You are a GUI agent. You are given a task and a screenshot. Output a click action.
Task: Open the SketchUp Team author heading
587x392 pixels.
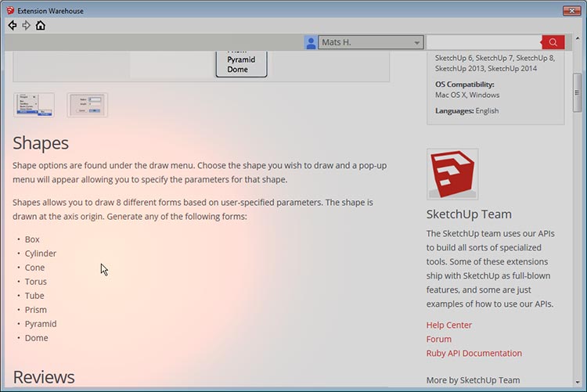[x=469, y=214]
